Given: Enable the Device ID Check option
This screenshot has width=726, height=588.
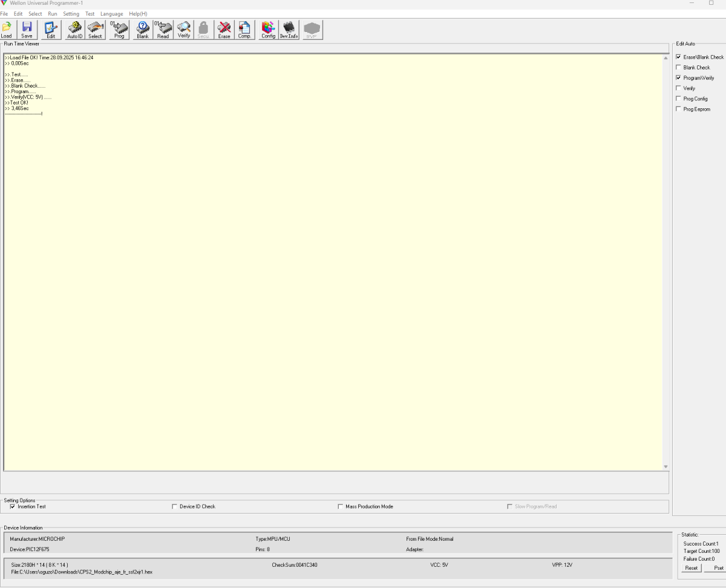Looking at the screenshot, I should tap(175, 506).
